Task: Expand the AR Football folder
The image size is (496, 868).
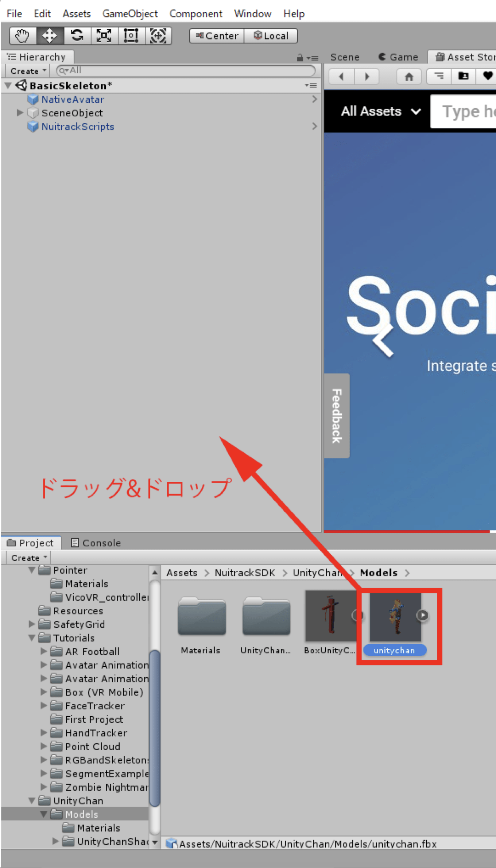Action: pos(44,651)
